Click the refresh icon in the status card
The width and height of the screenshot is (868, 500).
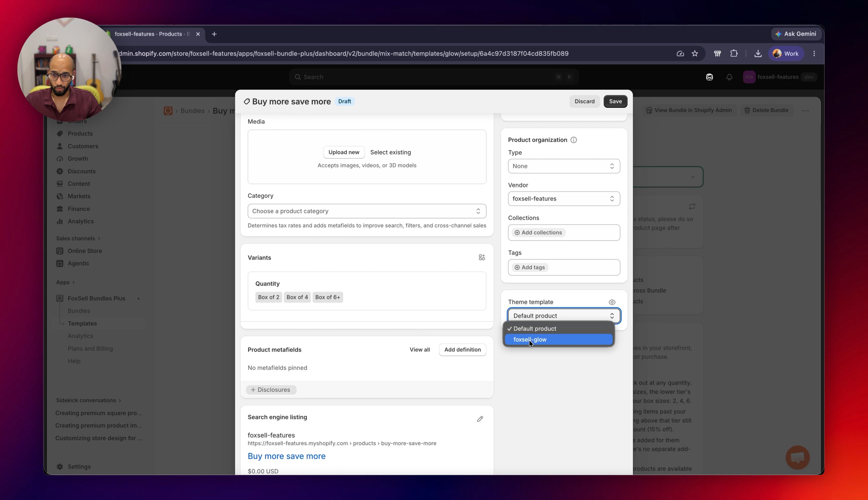click(692, 206)
